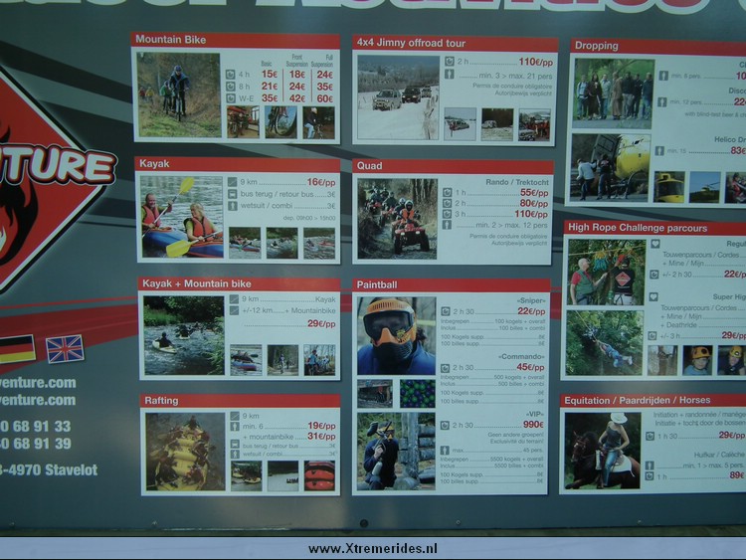
Task: Select the High Rope Challenge parcours header
Action: coord(655,228)
